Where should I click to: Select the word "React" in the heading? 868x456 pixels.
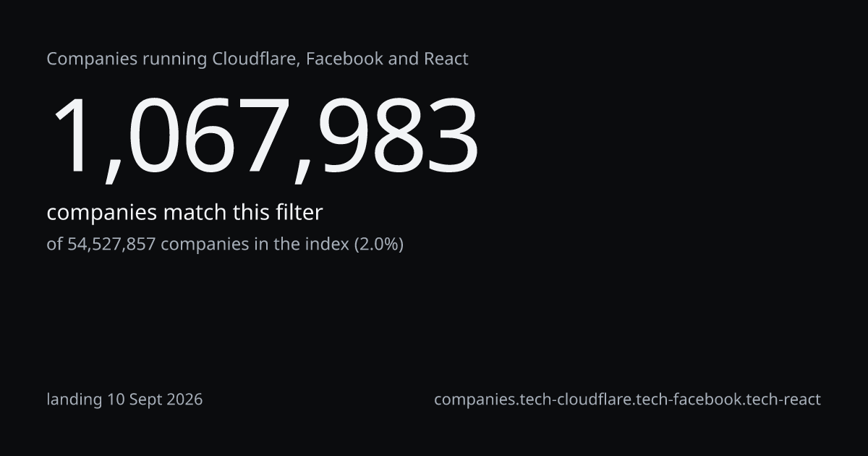pos(447,59)
